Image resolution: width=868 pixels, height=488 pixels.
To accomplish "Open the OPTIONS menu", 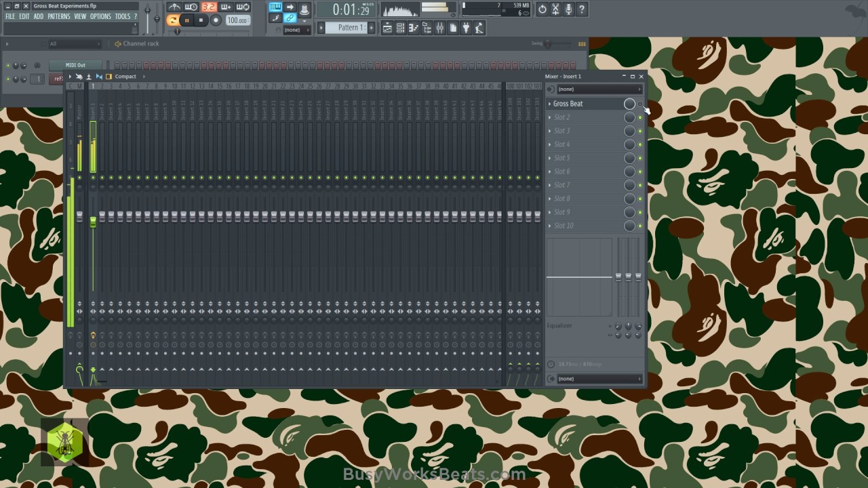I will pyautogui.click(x=100, y=17).
